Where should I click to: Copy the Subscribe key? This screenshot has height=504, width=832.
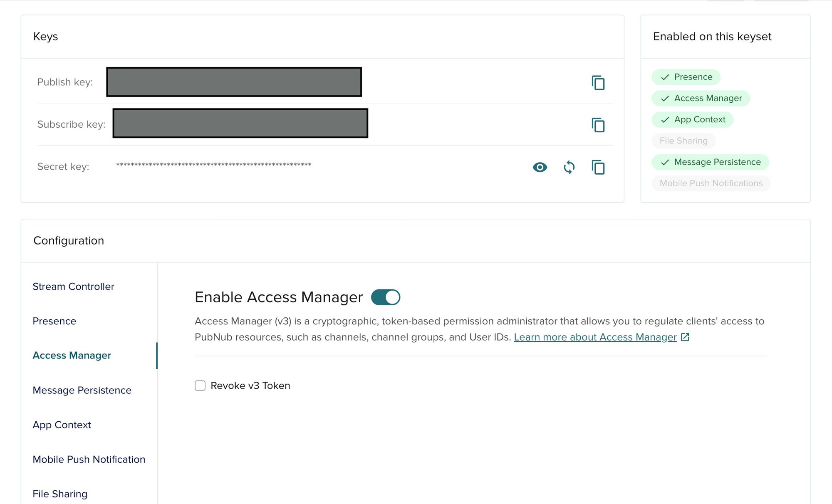point(598,125)
